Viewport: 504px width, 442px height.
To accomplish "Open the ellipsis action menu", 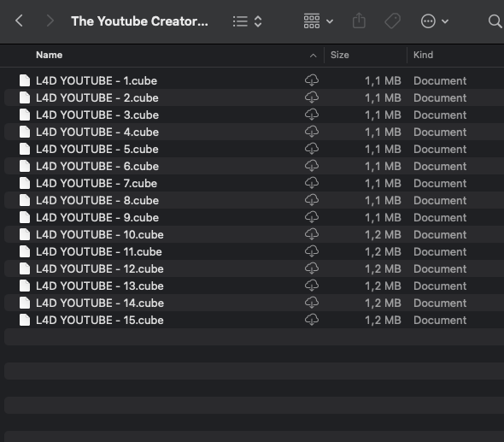I will pyautogui.click(x=434, y=21).
